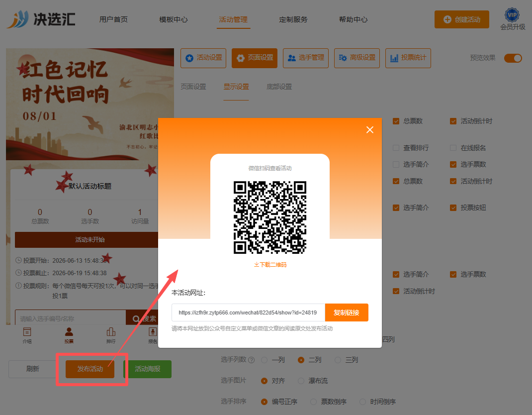The height and width of the screenshot is (415, 532).
Task: Open 用户首页 in the top menu
Action: tap(113, 19)
